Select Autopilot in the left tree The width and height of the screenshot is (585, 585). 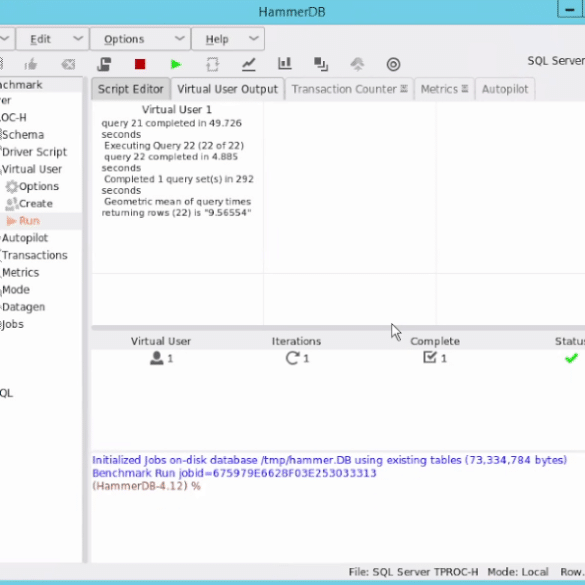[x=24, y=238]
